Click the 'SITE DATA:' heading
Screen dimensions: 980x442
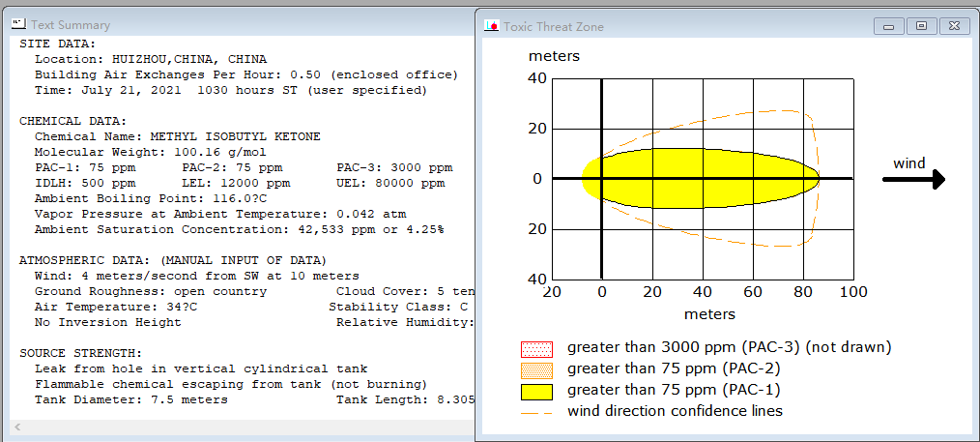pyautogui.click(x=58, y=44)
